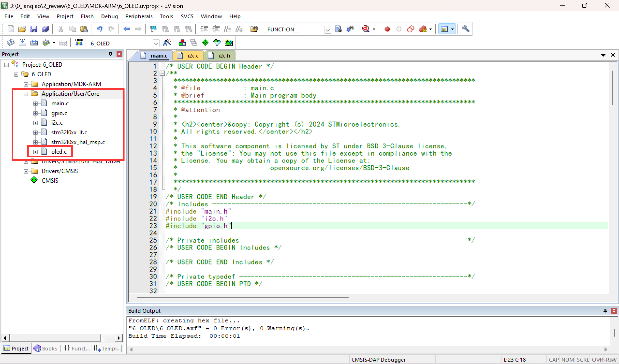Kill all breakpoints icon
Viewport: 619px width, 364px height.
(423, 29)
